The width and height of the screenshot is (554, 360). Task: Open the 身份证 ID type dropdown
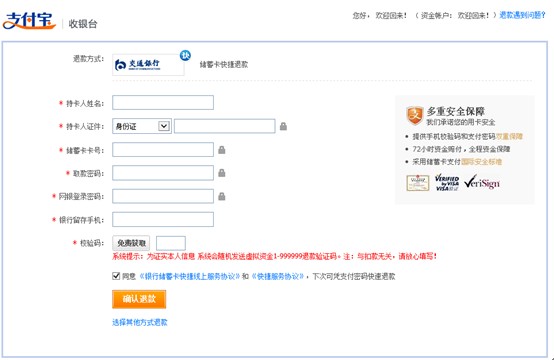142,126
